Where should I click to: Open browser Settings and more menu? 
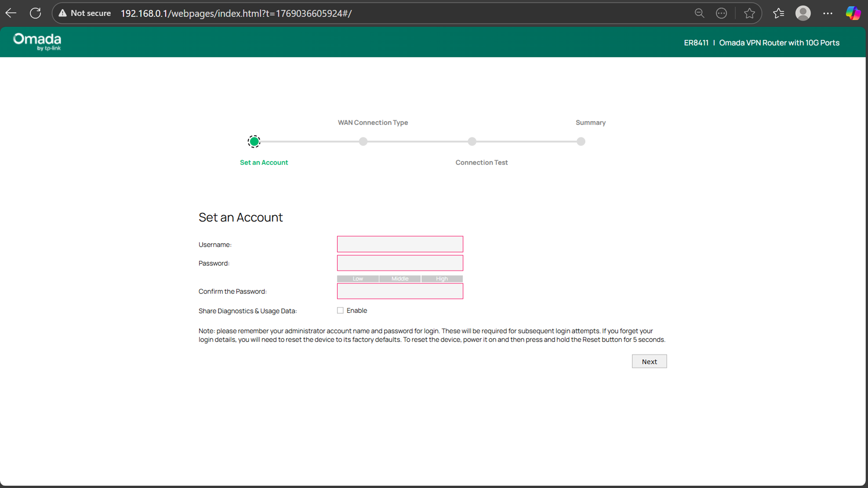(828, 13)
